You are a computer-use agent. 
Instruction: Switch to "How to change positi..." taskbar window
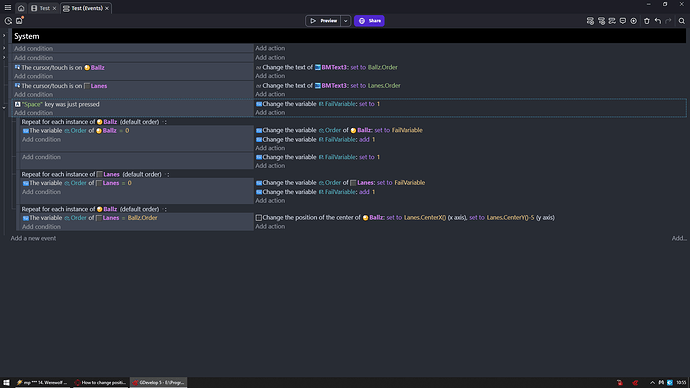100,382
